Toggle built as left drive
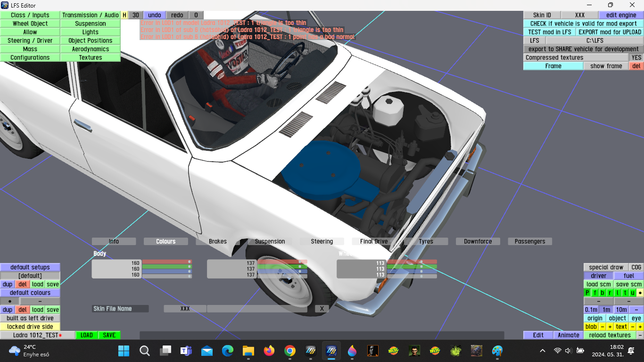 (30, 318)
